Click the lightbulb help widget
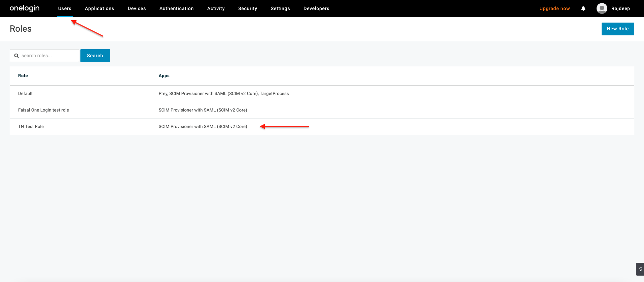This screenshot has width=644, height=282. click(640, 269)
